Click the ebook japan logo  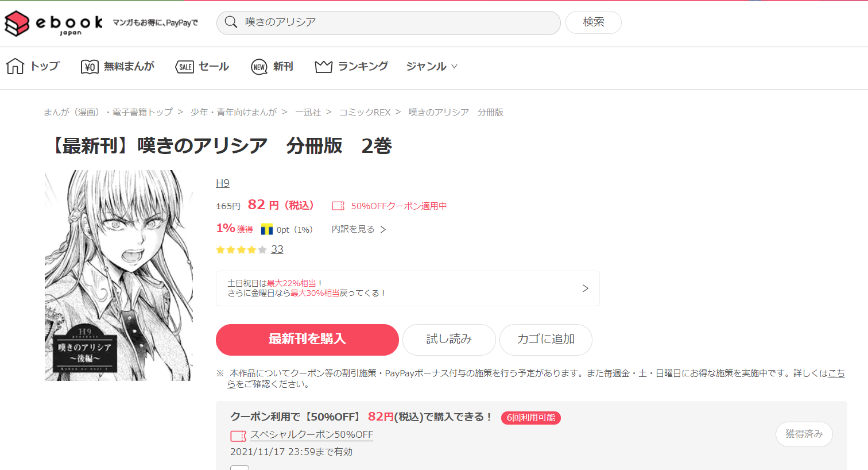tap(53, 24)
